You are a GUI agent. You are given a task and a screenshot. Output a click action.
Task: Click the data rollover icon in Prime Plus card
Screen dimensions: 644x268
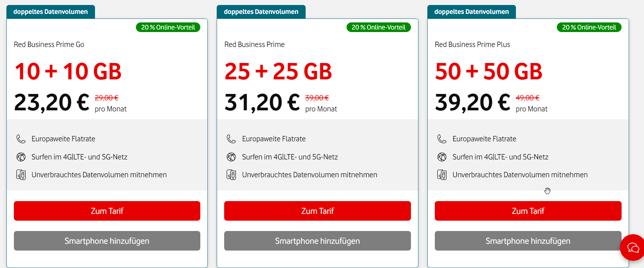(x=442, y=175)
